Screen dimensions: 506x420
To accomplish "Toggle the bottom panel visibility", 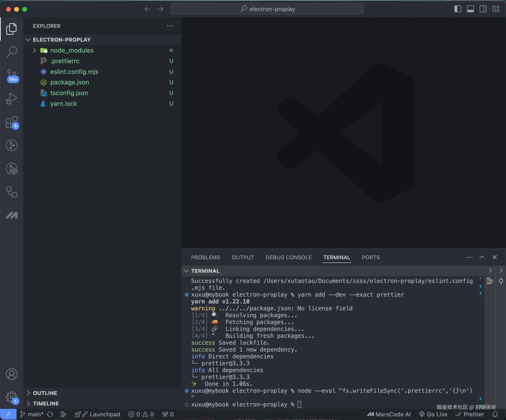I will [x=470, y=9].
